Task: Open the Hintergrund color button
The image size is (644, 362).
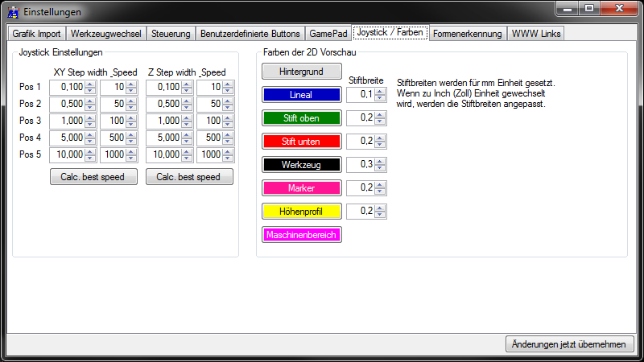Action: [x=301, y=72]
